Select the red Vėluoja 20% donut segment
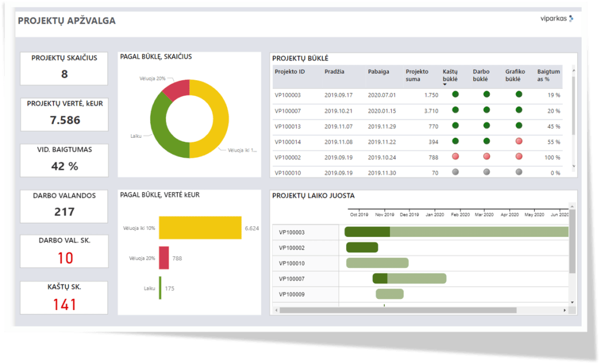Image resolution: width=600 pixels, height=364 pixels. 174,89
